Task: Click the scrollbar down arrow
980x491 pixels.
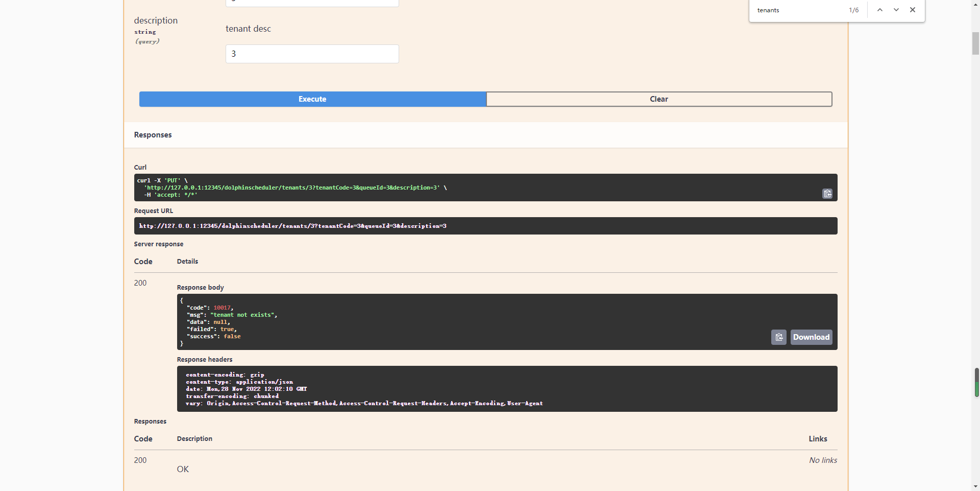Action: (x=975, y=486)
